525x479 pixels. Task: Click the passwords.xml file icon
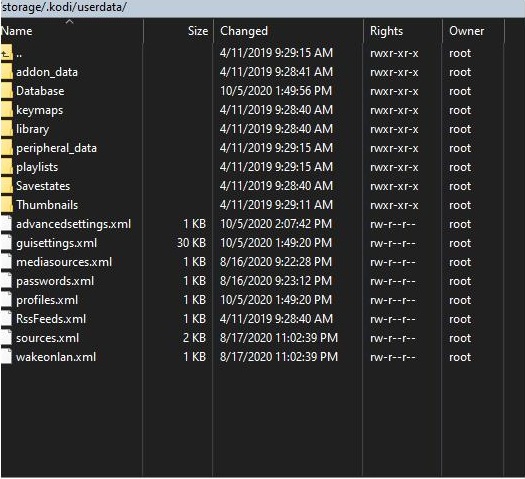pyautogui.click(x=6, y=281)
